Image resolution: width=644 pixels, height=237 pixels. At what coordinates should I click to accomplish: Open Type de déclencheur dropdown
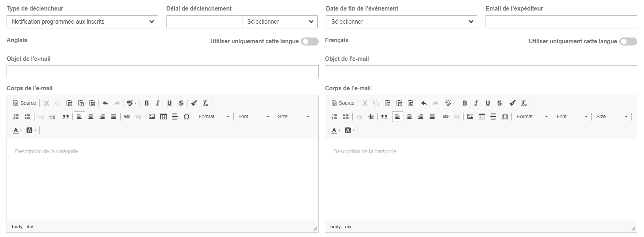[x=82, y=22]
